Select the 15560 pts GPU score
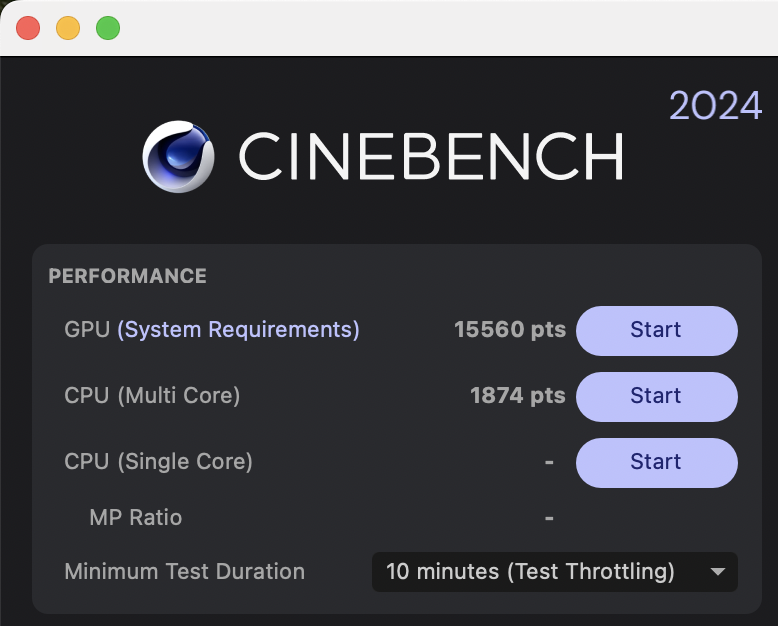 tap(510, 329)
